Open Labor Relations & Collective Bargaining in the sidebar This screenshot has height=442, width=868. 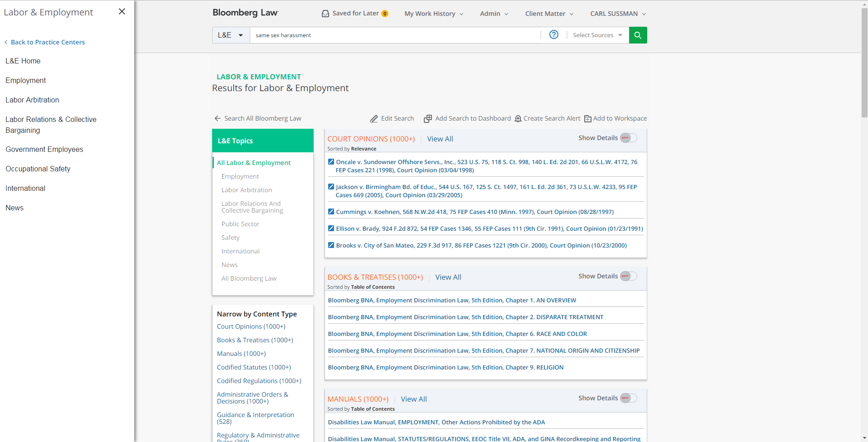(x=51, y=125)
